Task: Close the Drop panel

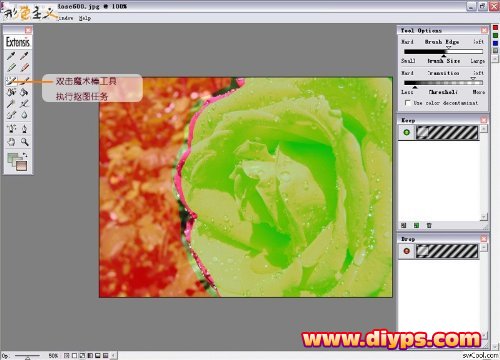Action: [x=484, y=238]
